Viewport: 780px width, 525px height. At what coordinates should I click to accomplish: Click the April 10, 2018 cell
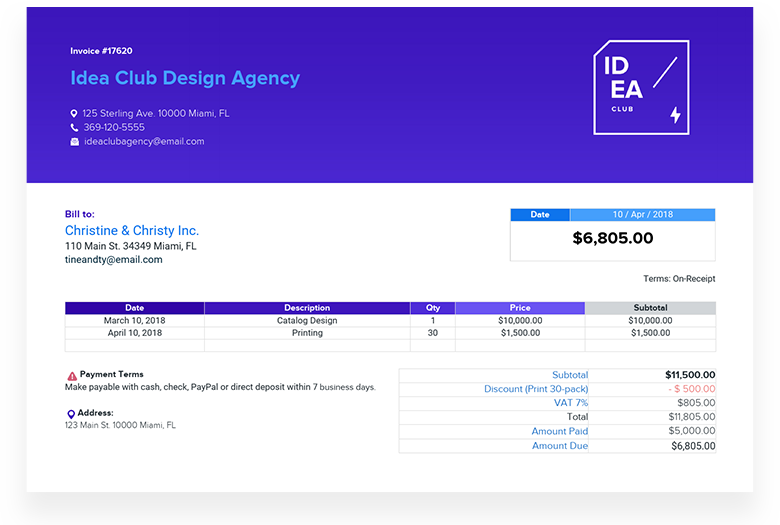135,333
